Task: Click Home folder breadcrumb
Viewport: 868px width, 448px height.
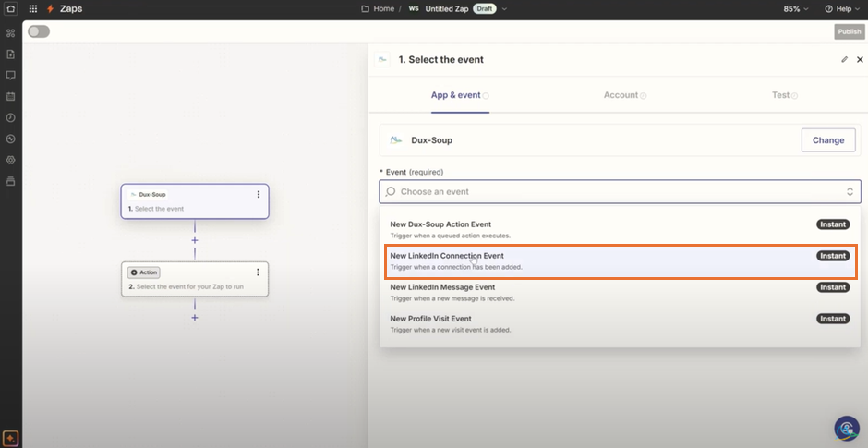Action: tap(378, 9)
